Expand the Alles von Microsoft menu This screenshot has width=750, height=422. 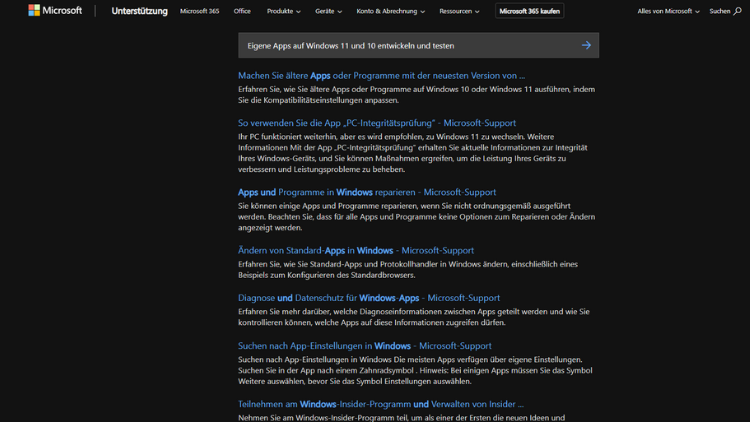[668, 11]
